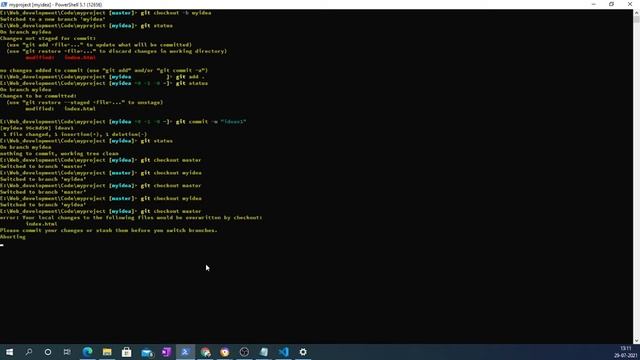Viewport: 640px width, 360px height.
Task: Click 'Switched to a new branch' output line
Action: click(x=53, y=19)
